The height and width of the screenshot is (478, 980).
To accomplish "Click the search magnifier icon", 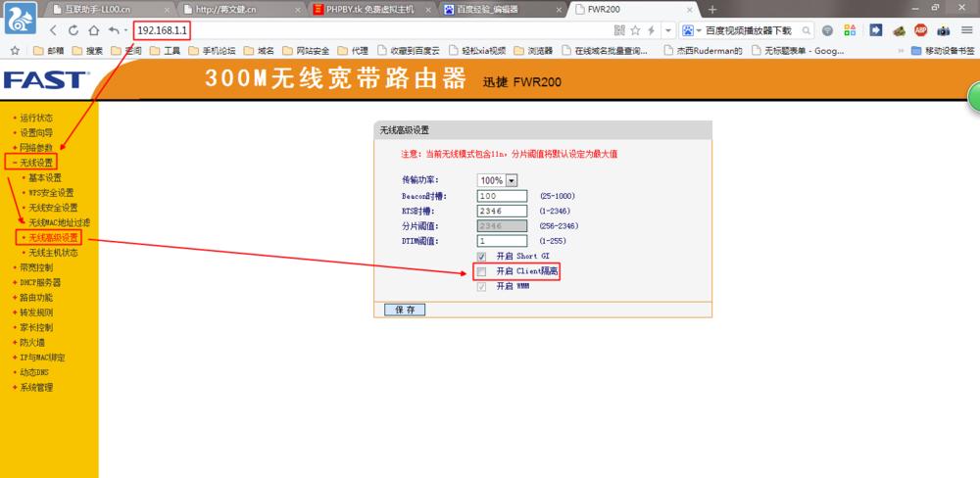I will tap(807, 30).
